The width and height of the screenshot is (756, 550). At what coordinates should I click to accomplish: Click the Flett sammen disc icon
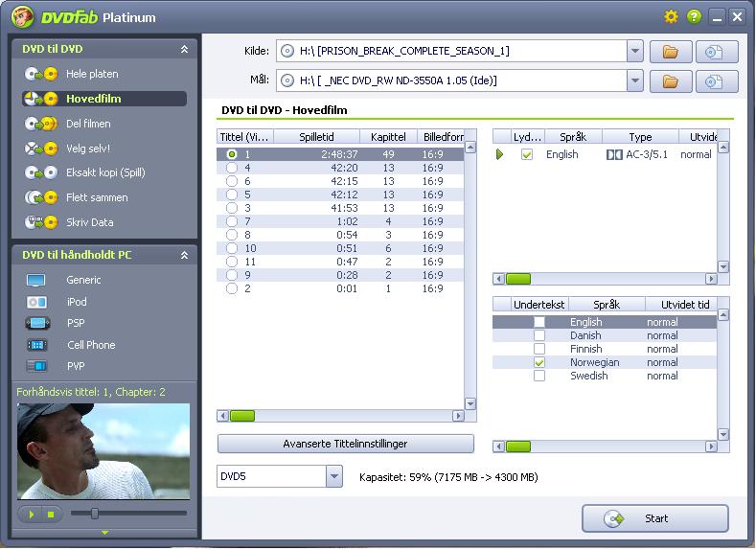pos(41,197)
